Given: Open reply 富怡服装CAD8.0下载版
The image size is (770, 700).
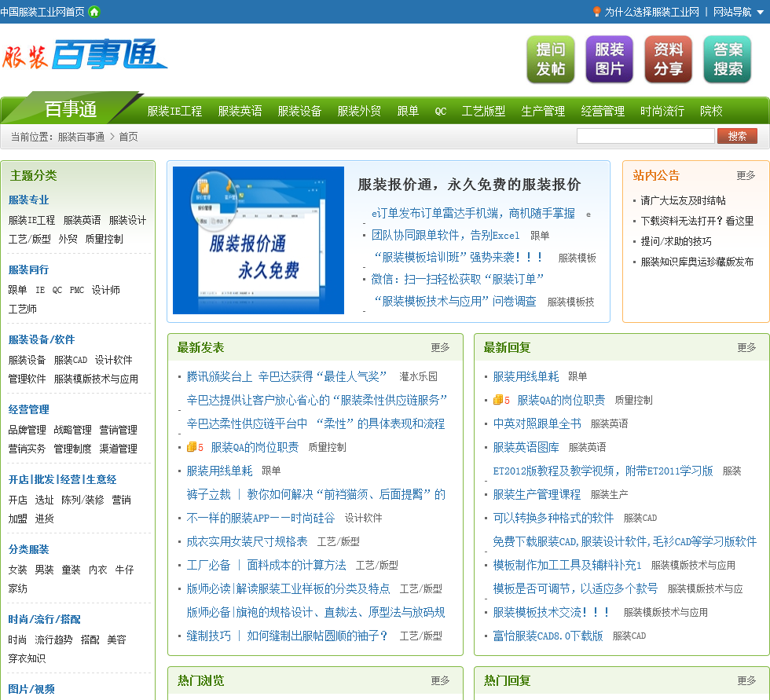Looking at the screenshot, I should tap(548, 636).
